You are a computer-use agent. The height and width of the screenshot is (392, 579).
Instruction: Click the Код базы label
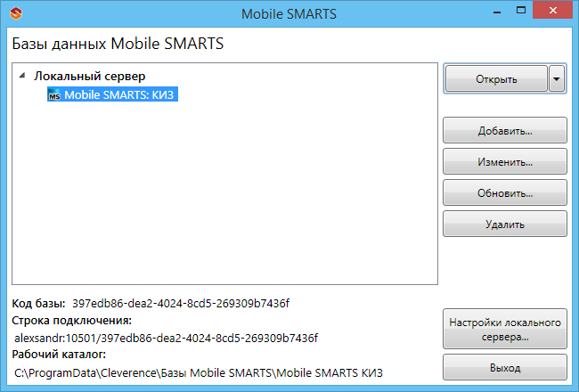tap(38, 303)
